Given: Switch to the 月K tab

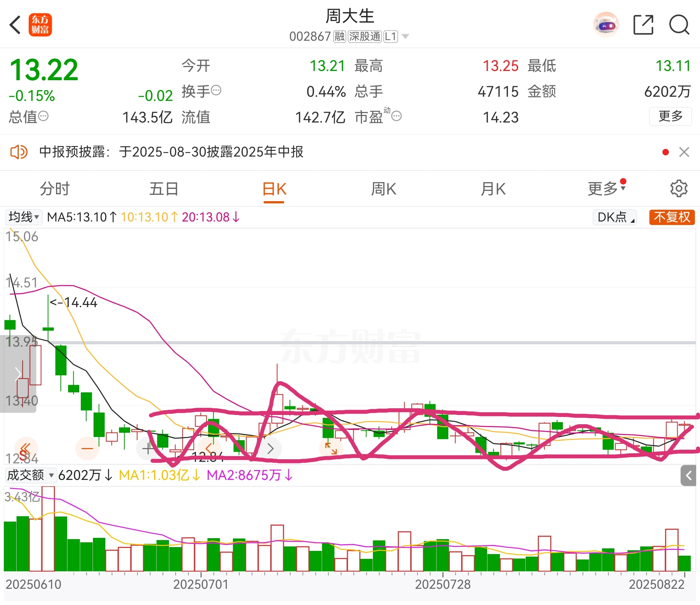Looking at the screenshot, I should point(493,189).
